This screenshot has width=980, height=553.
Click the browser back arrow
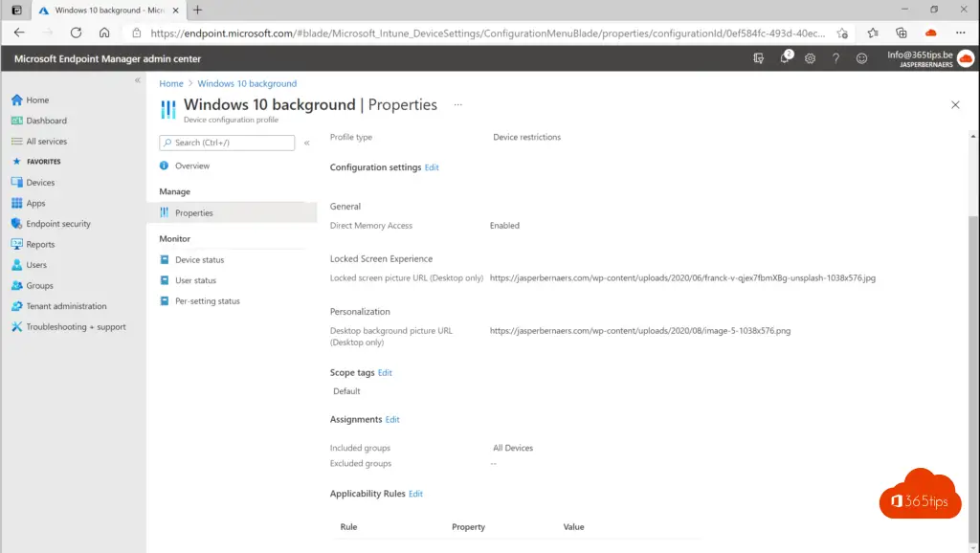(x=19, y=33)
